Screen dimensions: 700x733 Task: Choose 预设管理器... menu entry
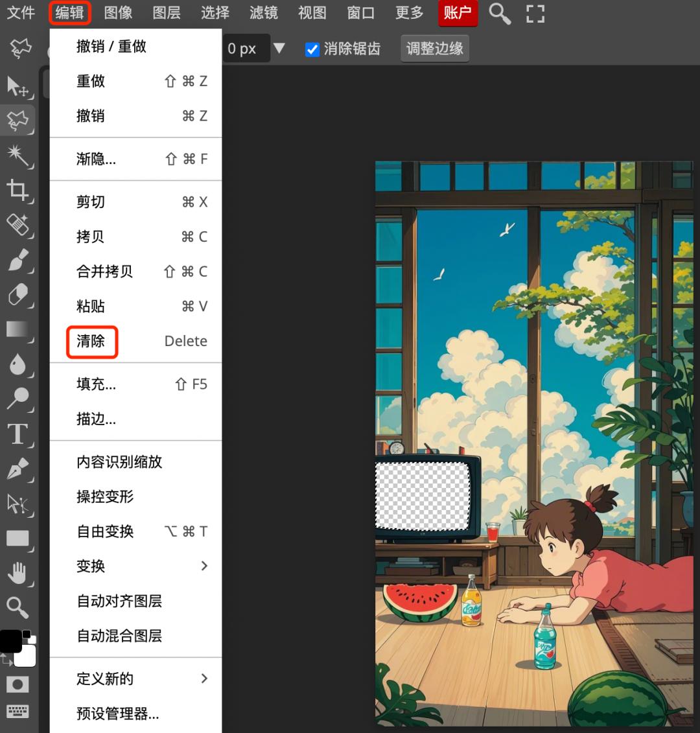tap(135, 714)
